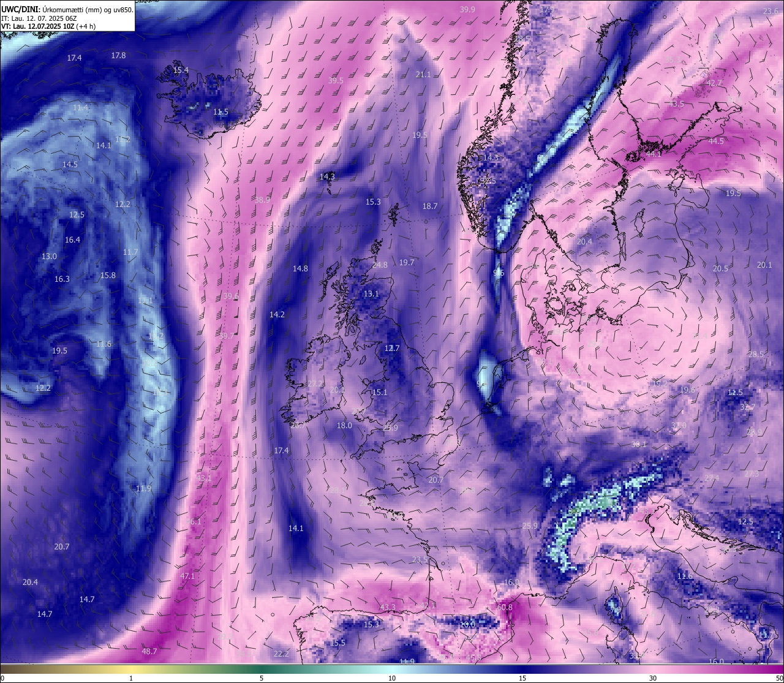This screenshot has width=784, height=683.
Task: Click the 13.0 value near the left edge
Action: tap(49, 256)
